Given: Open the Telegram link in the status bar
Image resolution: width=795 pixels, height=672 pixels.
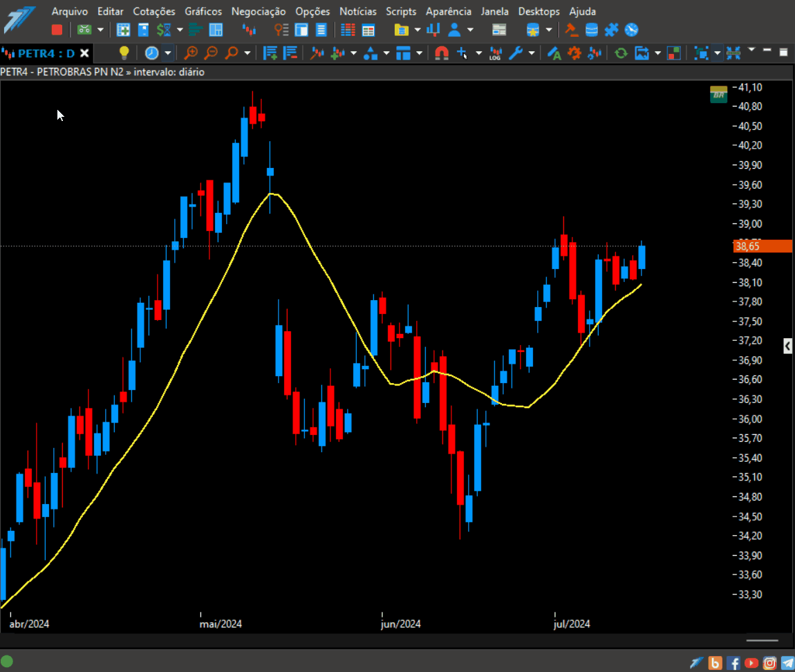Looking at the screenshot, I should click(787, 662).
